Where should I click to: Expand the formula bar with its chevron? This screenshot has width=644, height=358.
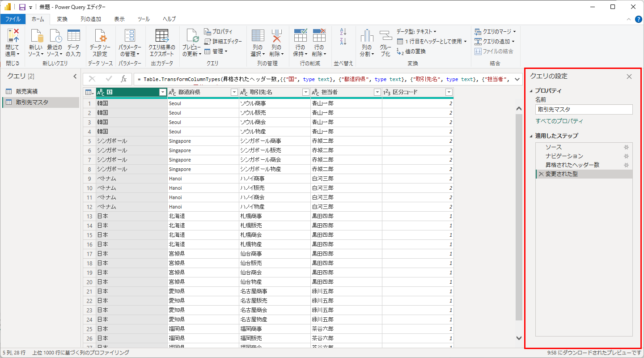[x=517, y=79]
